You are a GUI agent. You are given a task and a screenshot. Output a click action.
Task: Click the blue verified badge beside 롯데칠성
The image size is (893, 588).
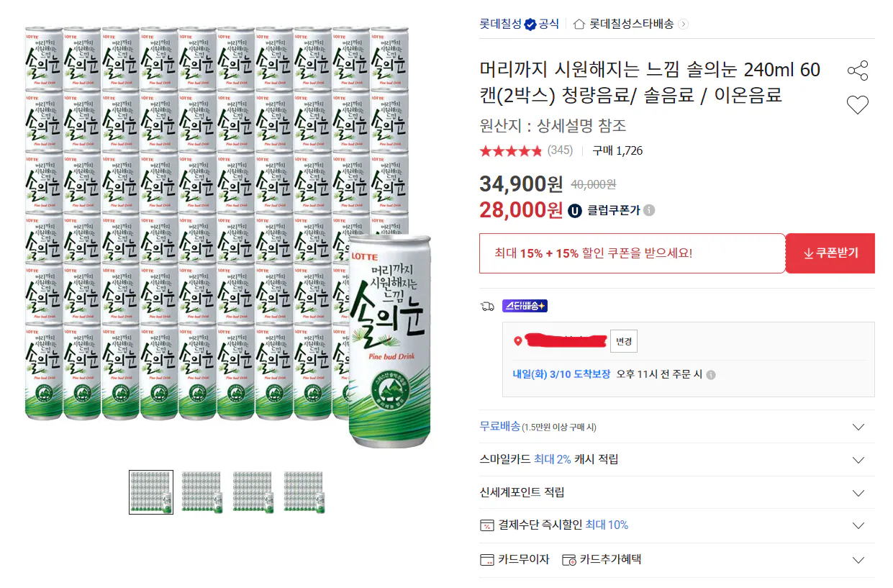530,23
